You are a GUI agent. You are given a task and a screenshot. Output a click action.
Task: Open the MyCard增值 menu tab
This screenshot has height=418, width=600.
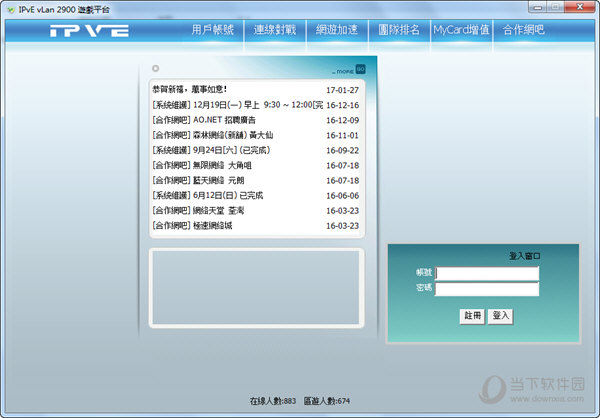(461, 30)
